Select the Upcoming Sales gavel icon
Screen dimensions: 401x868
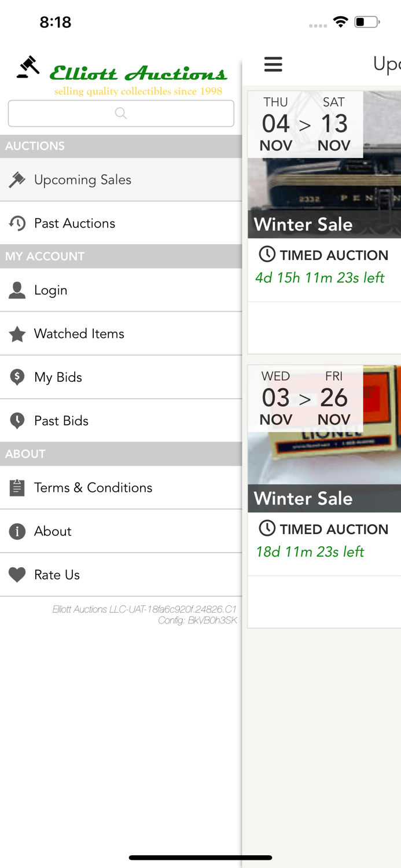click(x=17, y=180)
